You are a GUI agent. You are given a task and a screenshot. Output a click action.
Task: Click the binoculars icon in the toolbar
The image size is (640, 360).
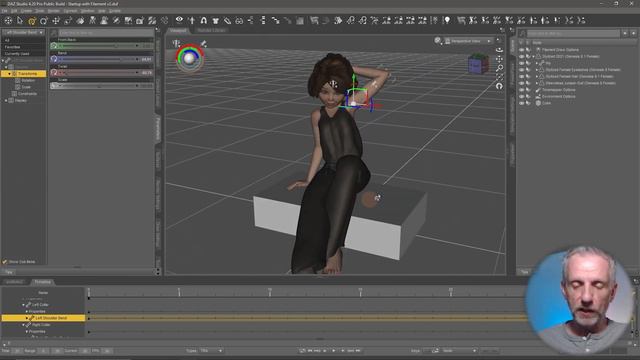pos(239,20)
